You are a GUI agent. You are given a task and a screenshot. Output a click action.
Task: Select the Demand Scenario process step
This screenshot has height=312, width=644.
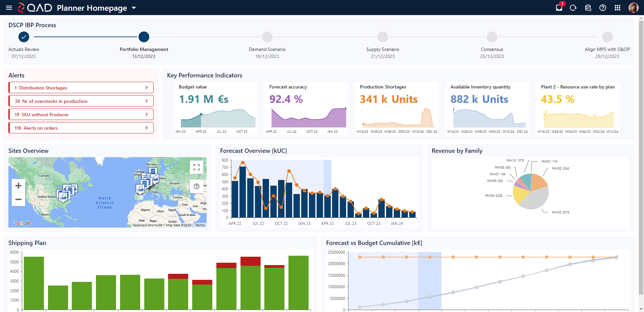pyautogui.click(x=267, y=37)
